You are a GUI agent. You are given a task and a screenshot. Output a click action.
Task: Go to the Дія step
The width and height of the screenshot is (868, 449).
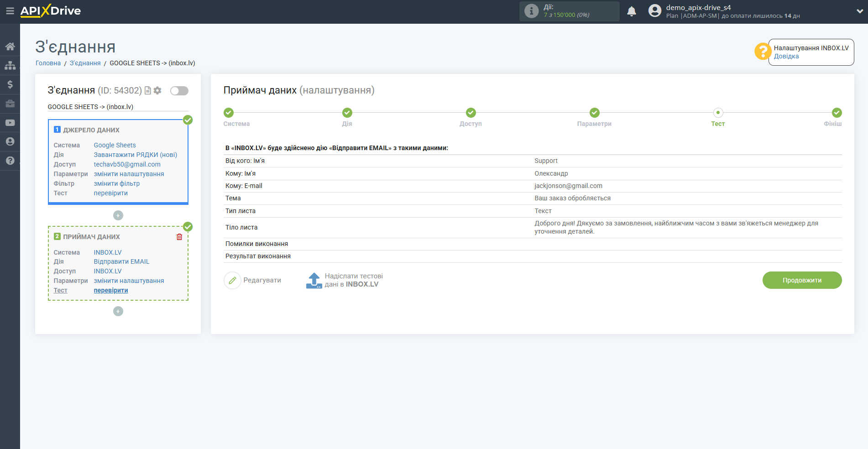click(x=347, y=113)
